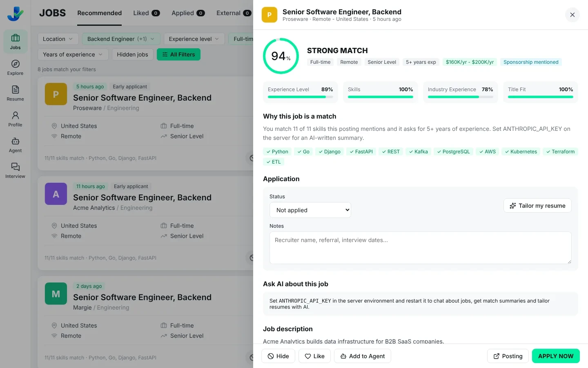Switch to the Applied tab

(188, 13)
